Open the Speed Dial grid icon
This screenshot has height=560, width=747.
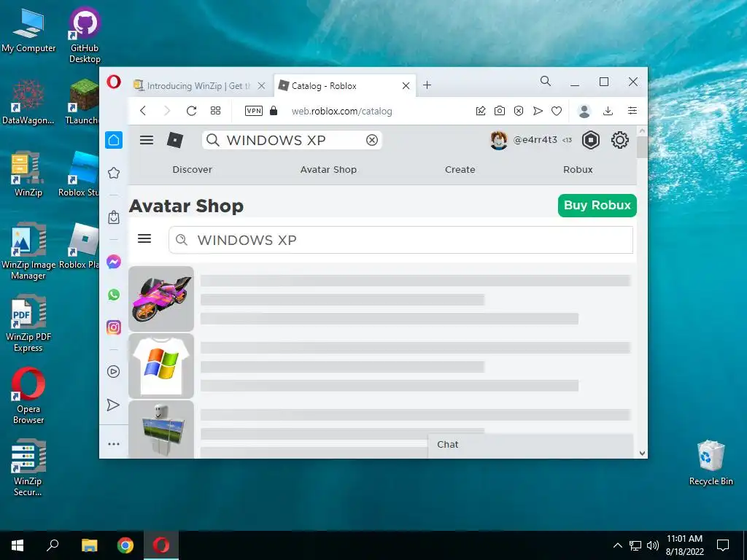click(215, 111)
